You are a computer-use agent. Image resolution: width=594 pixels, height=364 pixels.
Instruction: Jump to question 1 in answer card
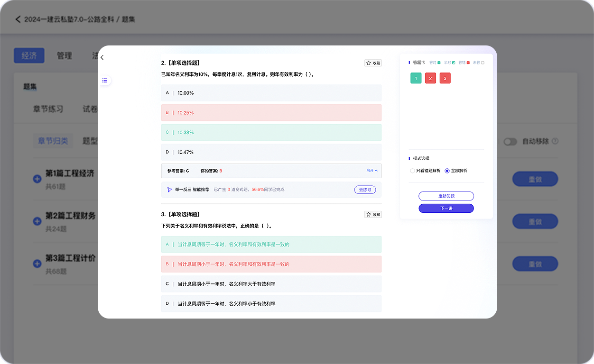pos(416,79)
